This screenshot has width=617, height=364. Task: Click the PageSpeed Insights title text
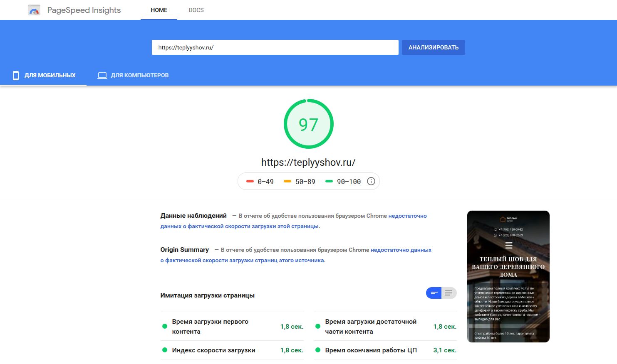tap(84, 10)
